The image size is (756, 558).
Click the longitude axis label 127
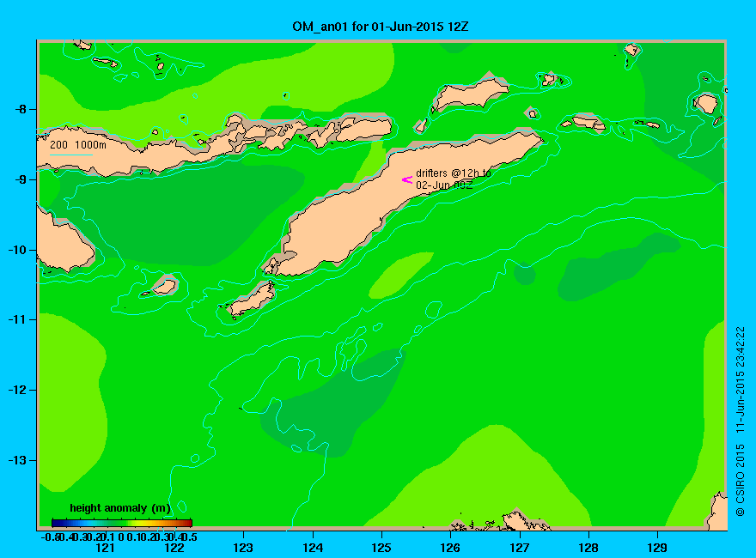pos(519,548)
